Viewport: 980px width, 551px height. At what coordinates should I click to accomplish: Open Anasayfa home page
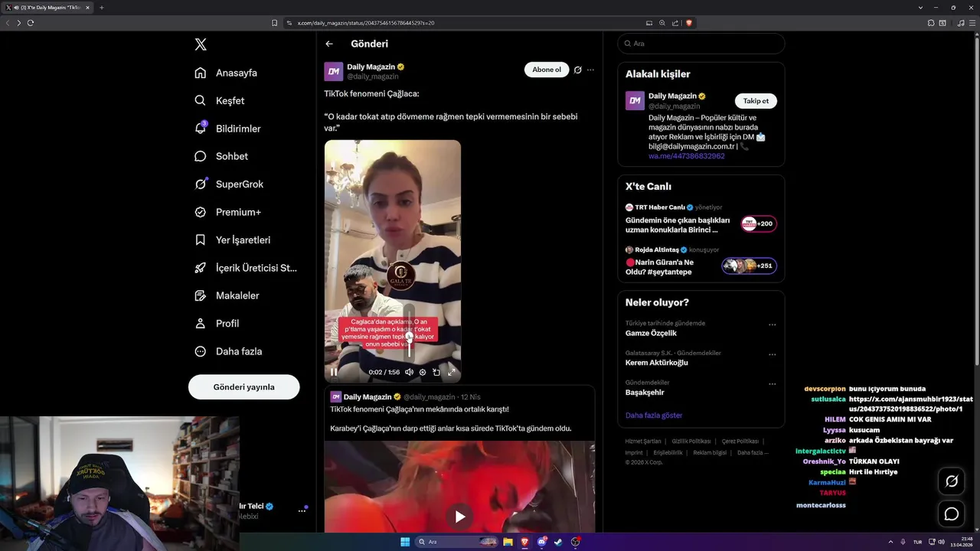pos(226,73)
